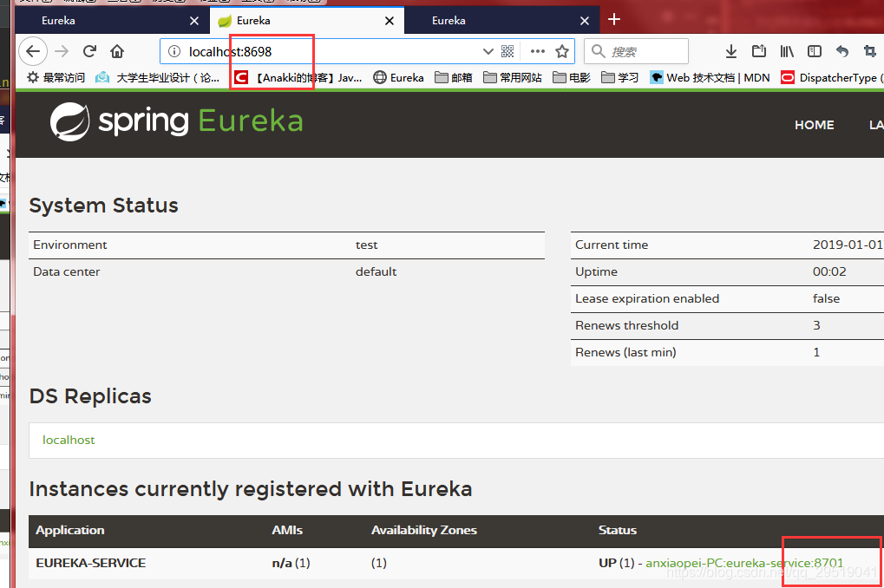Open the browser home page icon
The image size is (884, 588).
(x=117, y=52)
